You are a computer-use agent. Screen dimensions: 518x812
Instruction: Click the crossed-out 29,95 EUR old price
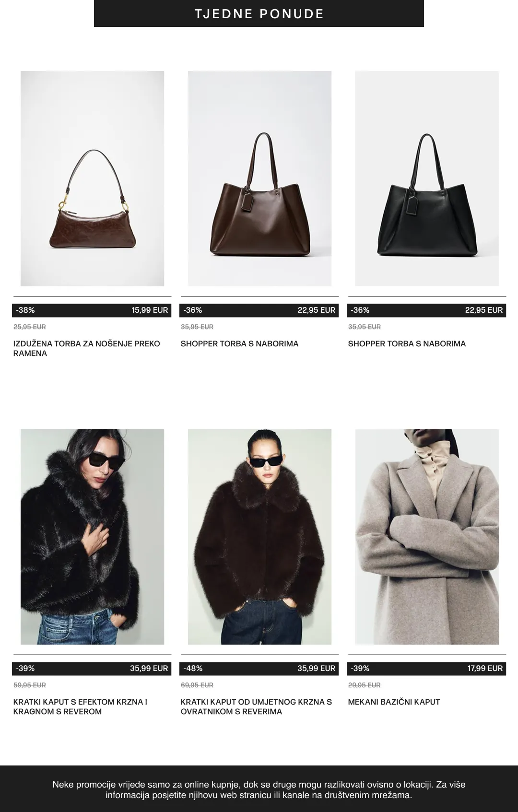(365, 685)
